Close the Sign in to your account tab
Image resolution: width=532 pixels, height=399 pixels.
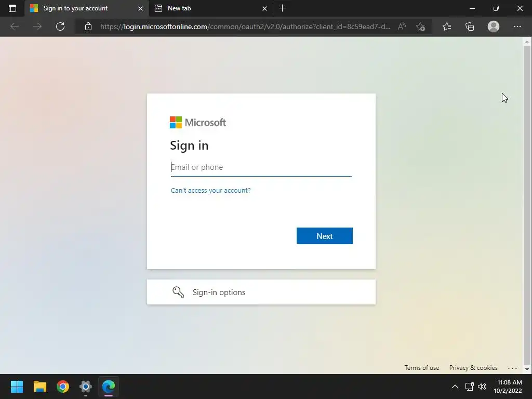pyautogui.click(x=140, y=8)
